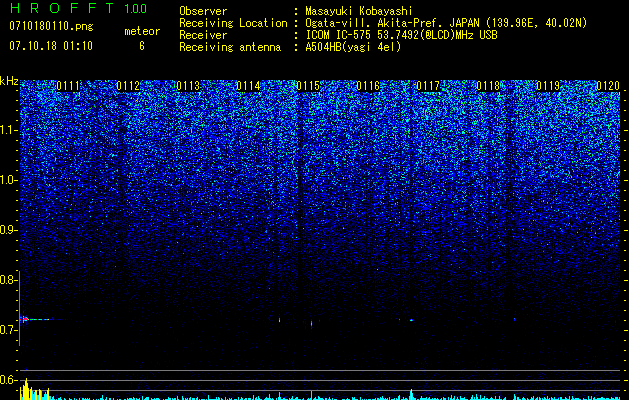
Task: Click the strong red meteor echo at spectrogram start
Action: point(24,319)
